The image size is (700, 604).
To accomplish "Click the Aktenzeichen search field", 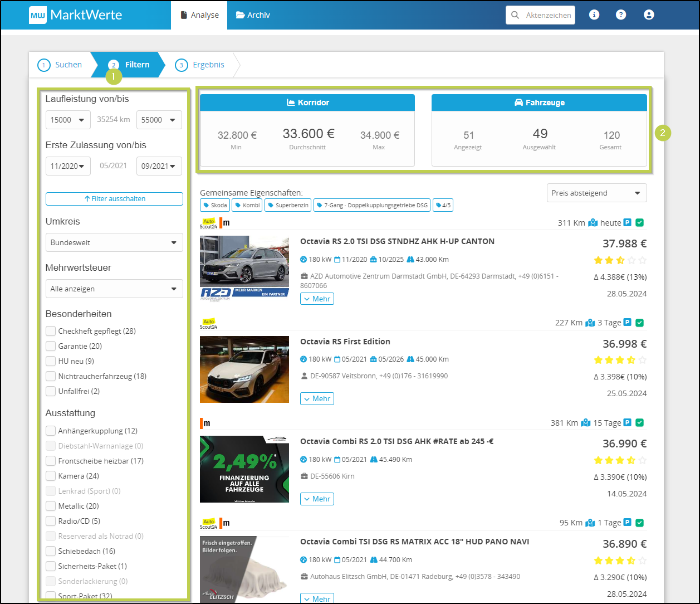I will [x=547, y=15].
